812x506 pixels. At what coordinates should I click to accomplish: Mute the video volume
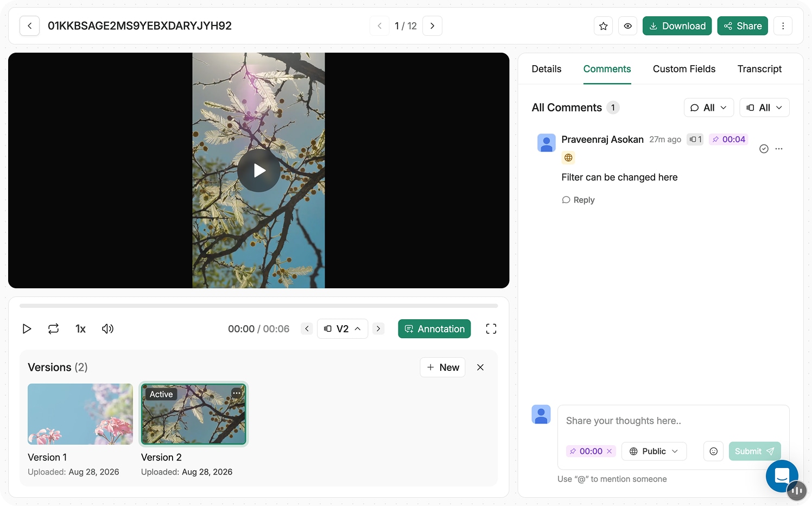pyautogui.click(x=107, y=329)
